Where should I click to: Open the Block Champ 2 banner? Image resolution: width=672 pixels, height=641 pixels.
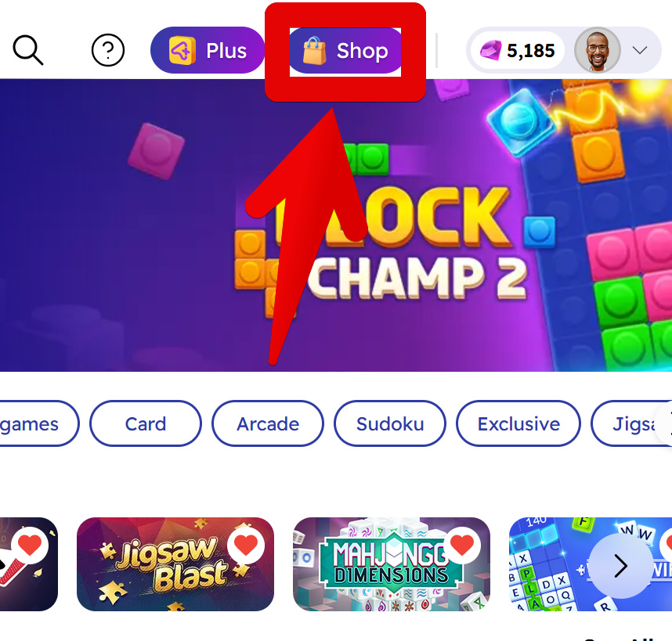[x=336, y=225]
